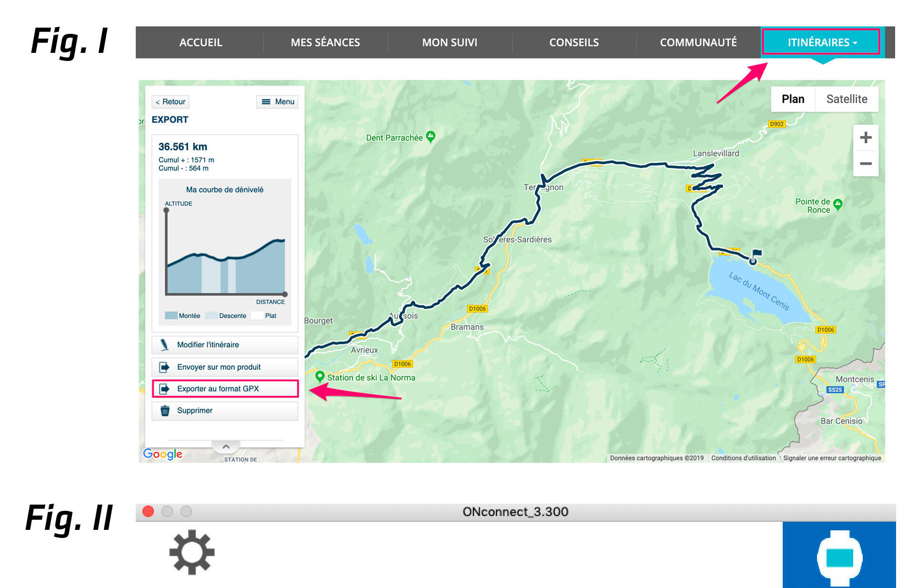Image resolution: width=908 pixels, height=588 pixels.
Task: Click the pencil icon beside Modifier l'itinéraire
Action: [x=164, y=345]
